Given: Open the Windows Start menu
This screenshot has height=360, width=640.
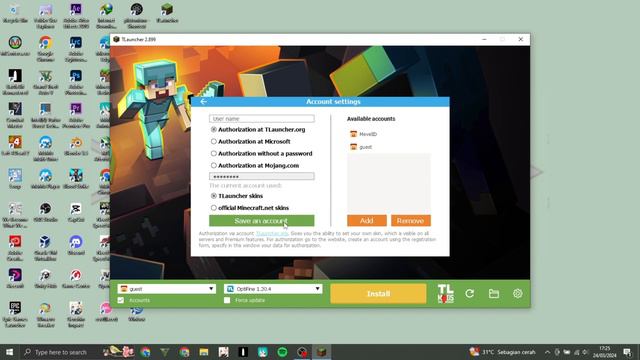Looking at the screenshot, I should pos(9,352).
